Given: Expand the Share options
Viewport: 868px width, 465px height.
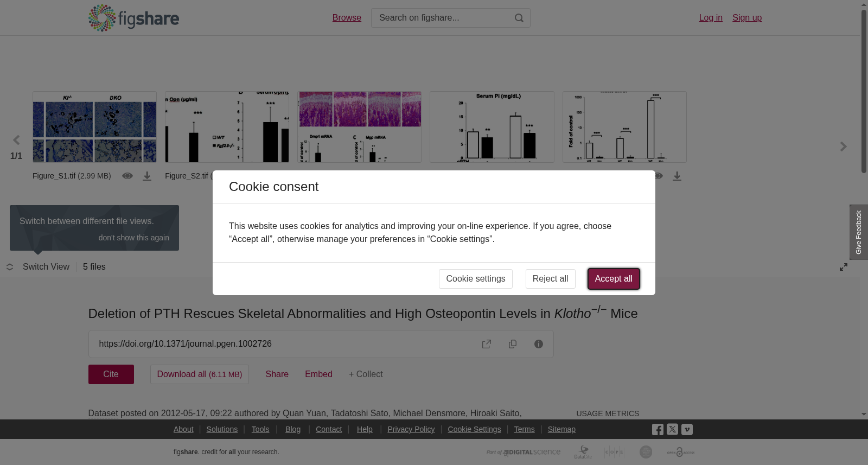Looking at the screenshot, I should tap(277, 374).
